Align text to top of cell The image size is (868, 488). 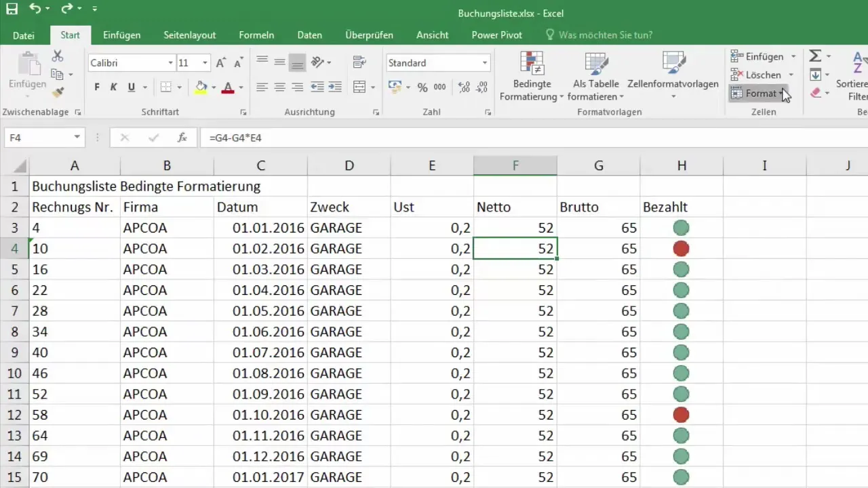[262, 62]
